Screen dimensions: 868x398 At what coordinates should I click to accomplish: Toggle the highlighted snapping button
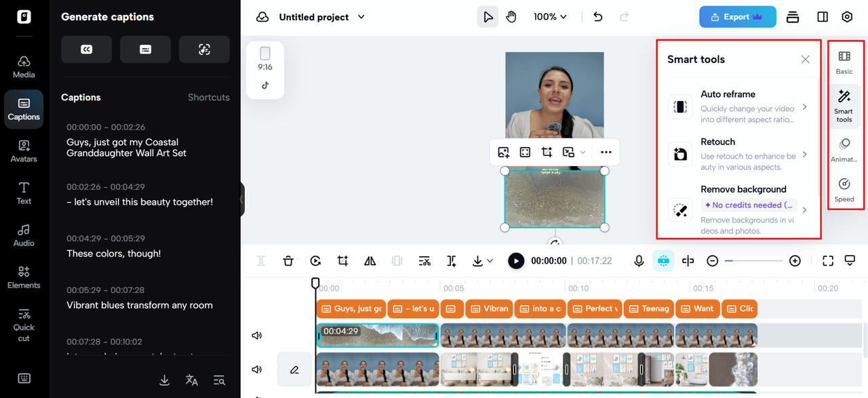tap(663, 261)
